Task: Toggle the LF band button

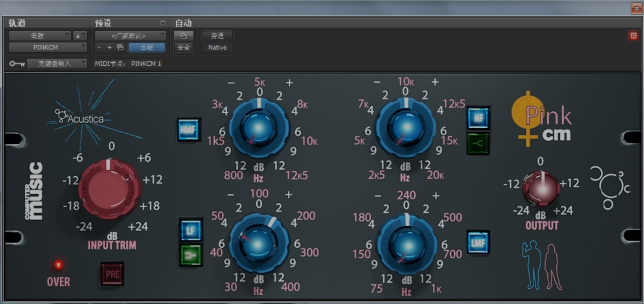Action: tap(191, 230)
